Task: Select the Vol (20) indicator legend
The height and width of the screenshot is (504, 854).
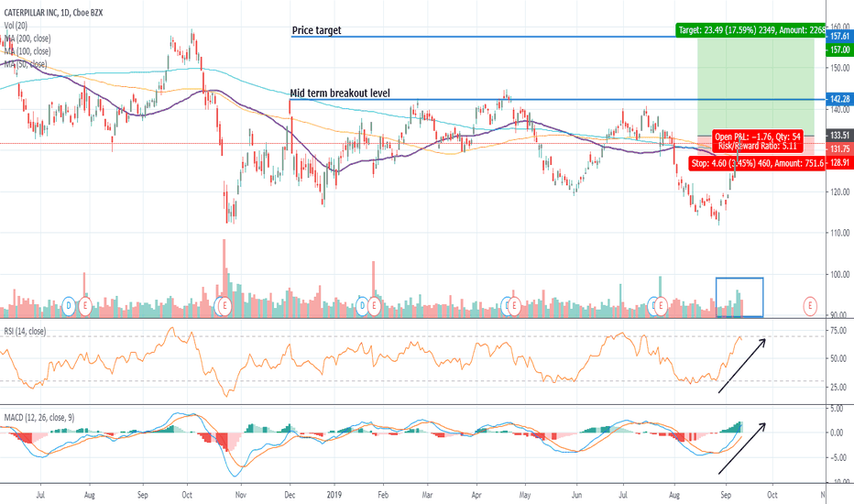Action: point(16,26)
